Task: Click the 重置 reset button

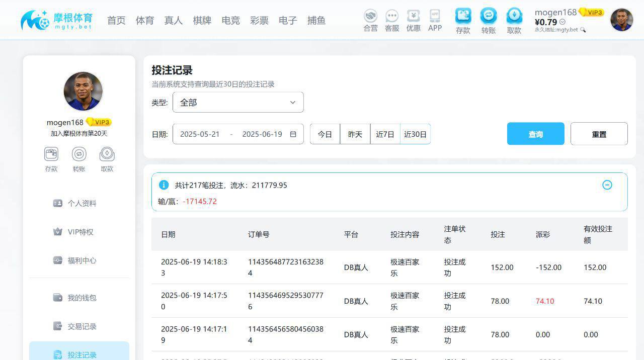Action: (599, 134)
